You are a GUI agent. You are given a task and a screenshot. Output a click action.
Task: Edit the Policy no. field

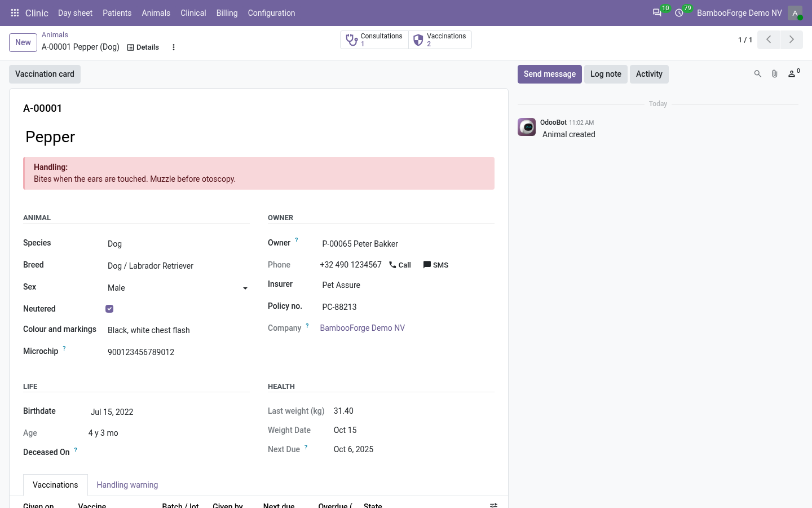tap(407, 307)
